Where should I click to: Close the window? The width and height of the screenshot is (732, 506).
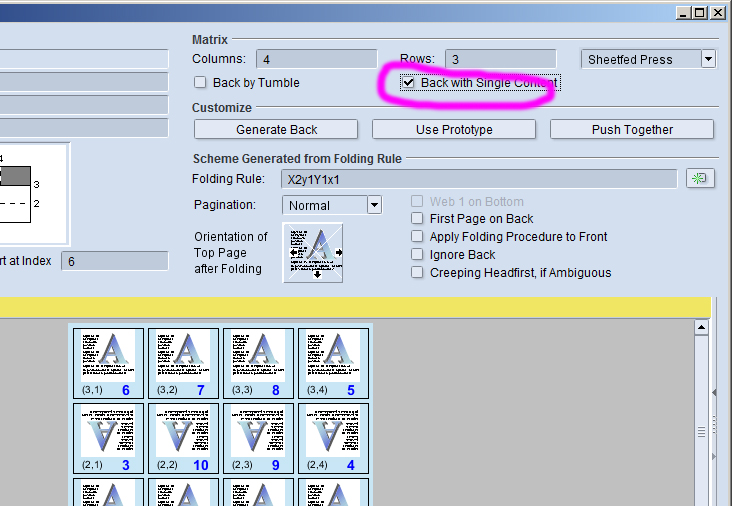[718, 13]
